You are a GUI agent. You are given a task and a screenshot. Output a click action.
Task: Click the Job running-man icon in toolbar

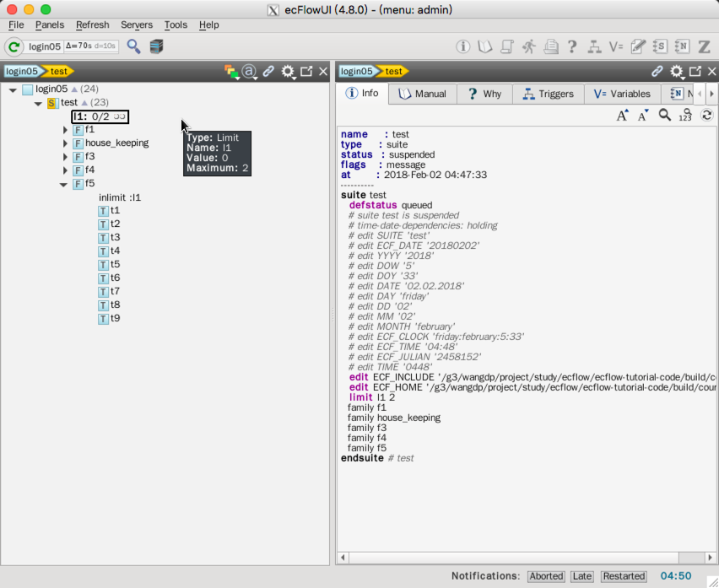point(529,46)
